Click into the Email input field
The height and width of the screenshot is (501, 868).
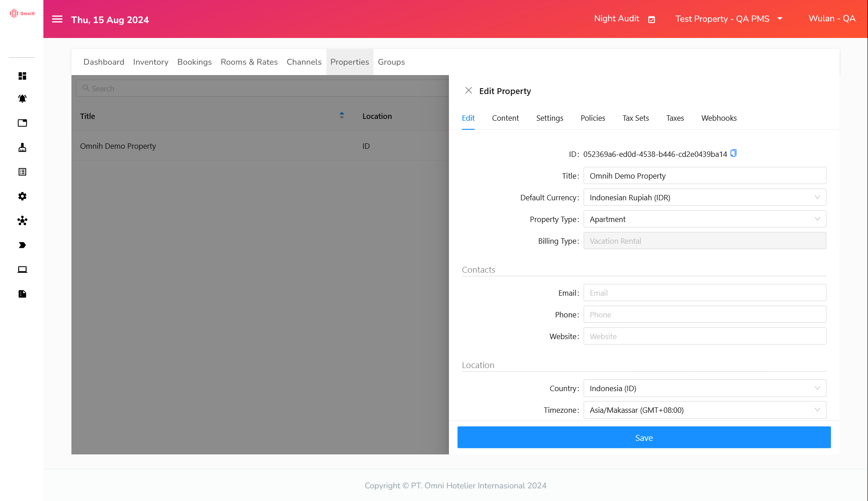click(704, 293)
